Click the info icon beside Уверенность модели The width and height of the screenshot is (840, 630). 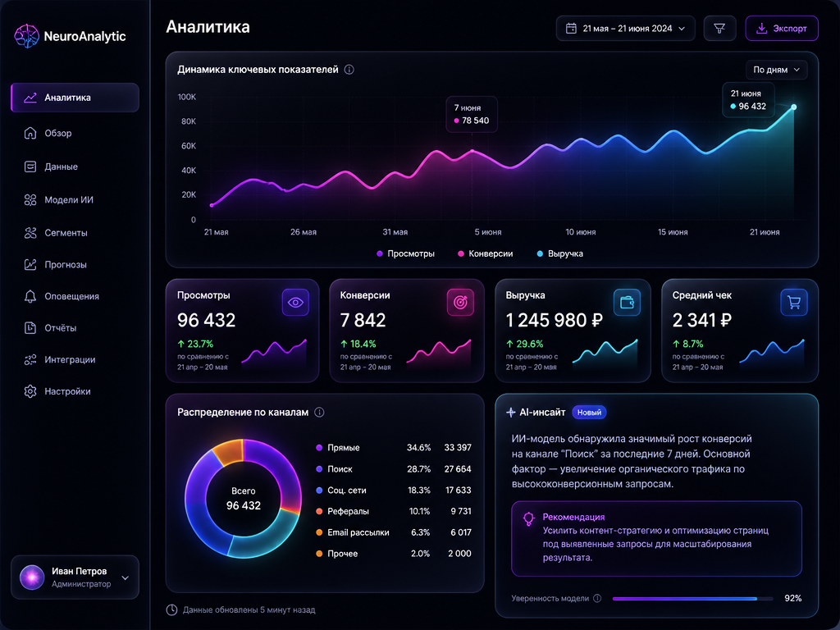click(x=597, y=598)
